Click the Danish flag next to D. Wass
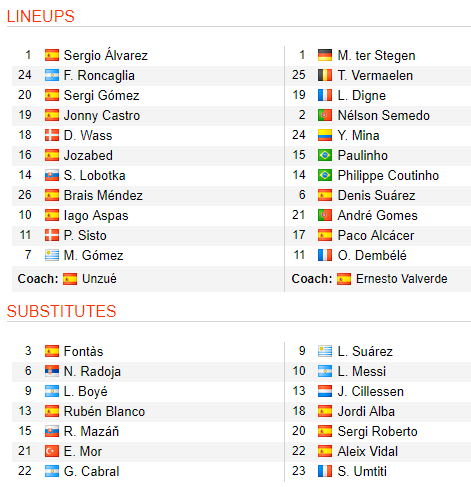The height and width of the screenshot is (487, 471). coord(52,135)
